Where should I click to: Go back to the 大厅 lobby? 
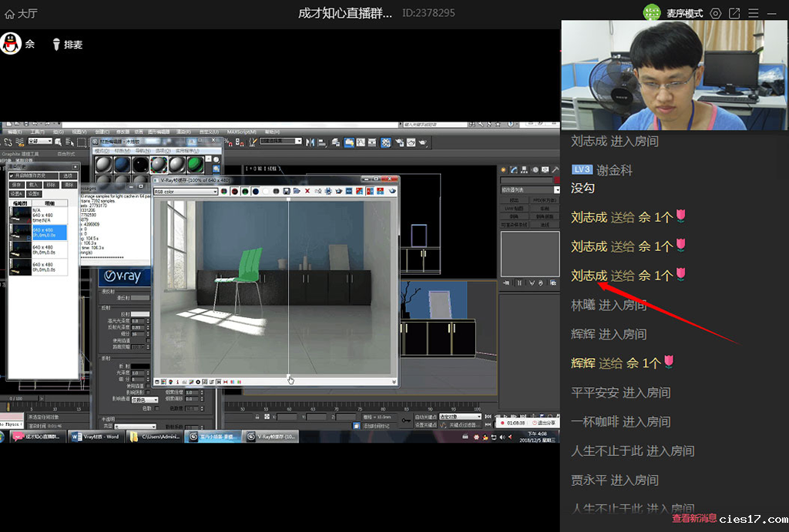21,13
